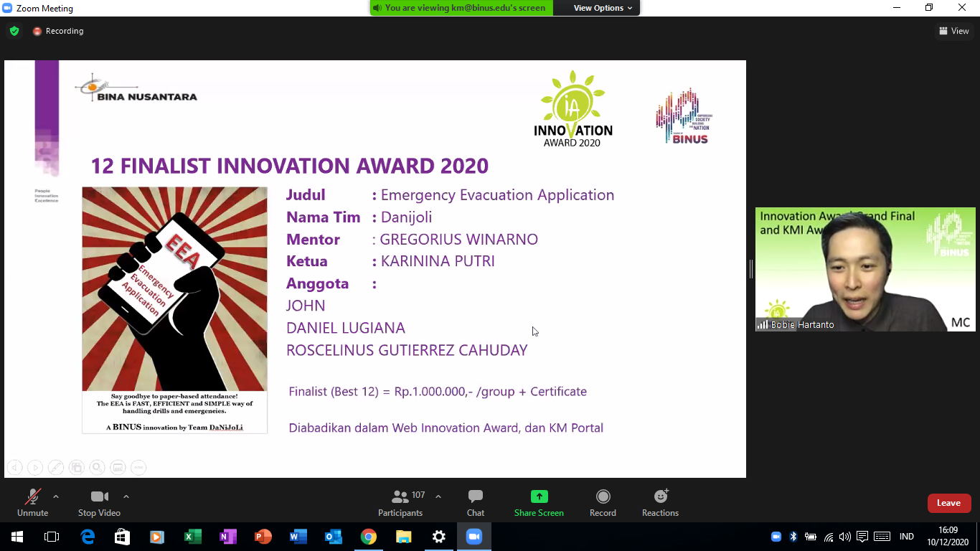Expand the arrow next to Participants
This screenshot has width=980, height=551.
tap(438, 496)
